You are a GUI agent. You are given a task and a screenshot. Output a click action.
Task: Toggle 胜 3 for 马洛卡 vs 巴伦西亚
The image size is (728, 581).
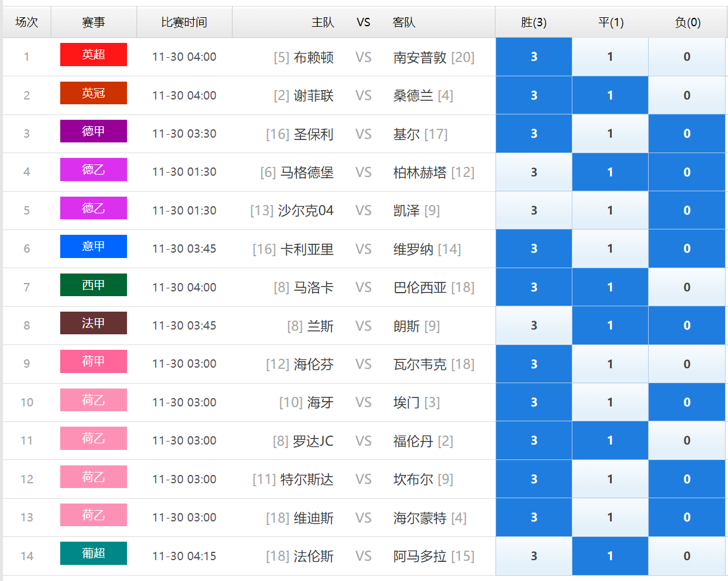point(534,287)
